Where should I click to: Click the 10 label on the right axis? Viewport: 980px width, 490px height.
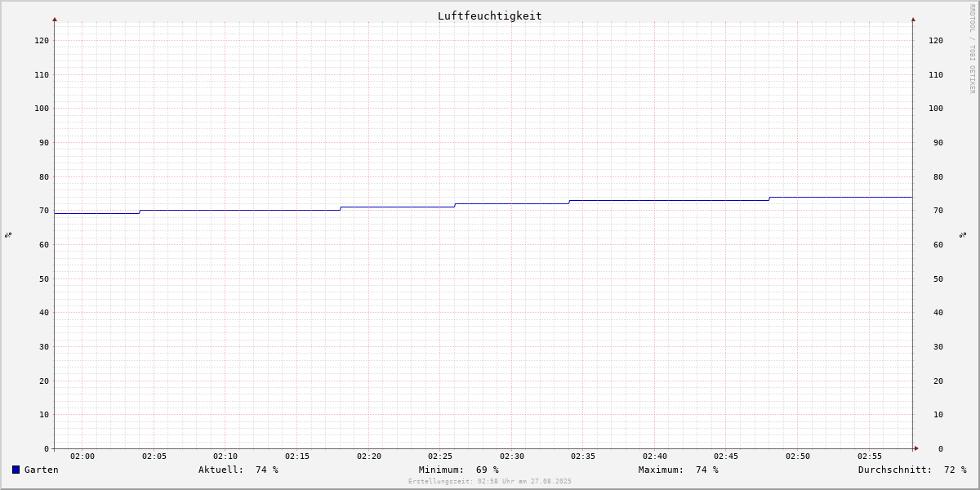[938, 415]
